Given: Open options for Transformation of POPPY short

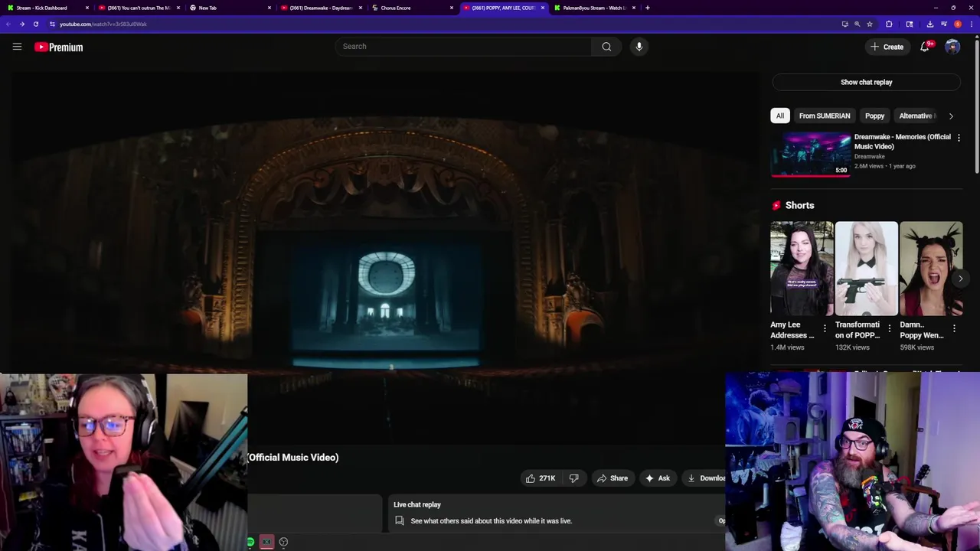Looking at the screenshot, I should pos(889,328).
